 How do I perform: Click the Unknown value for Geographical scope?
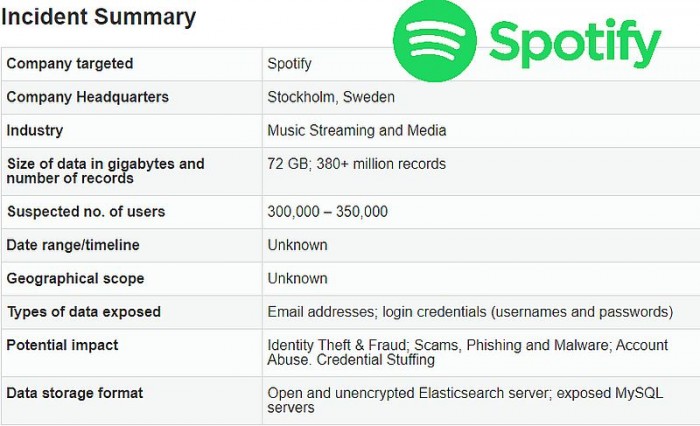(x=297, y=278)
